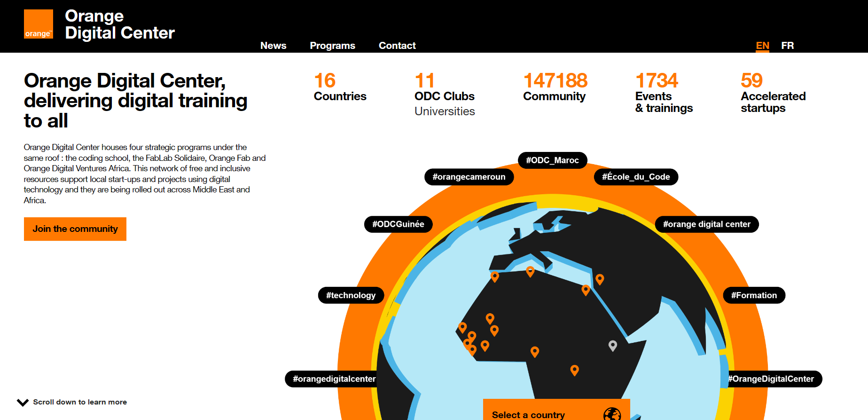Open the Programs menu item

[x=332, y=46]
